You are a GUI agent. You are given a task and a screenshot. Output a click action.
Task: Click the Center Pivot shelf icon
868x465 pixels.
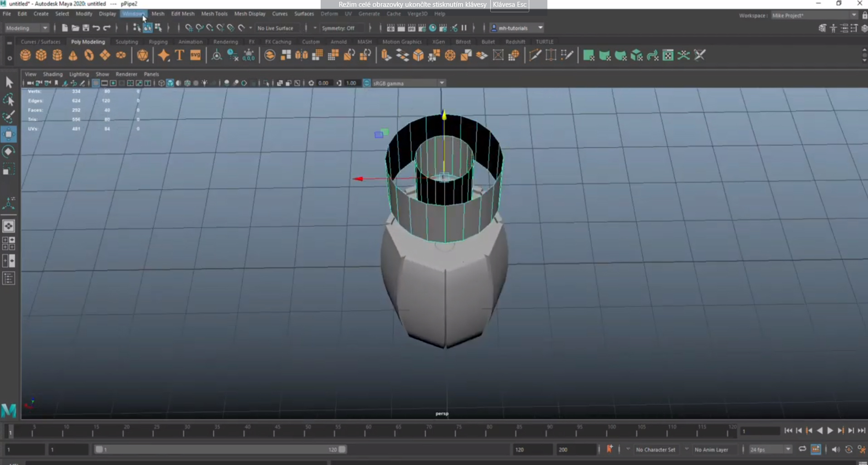pos(217,55)
